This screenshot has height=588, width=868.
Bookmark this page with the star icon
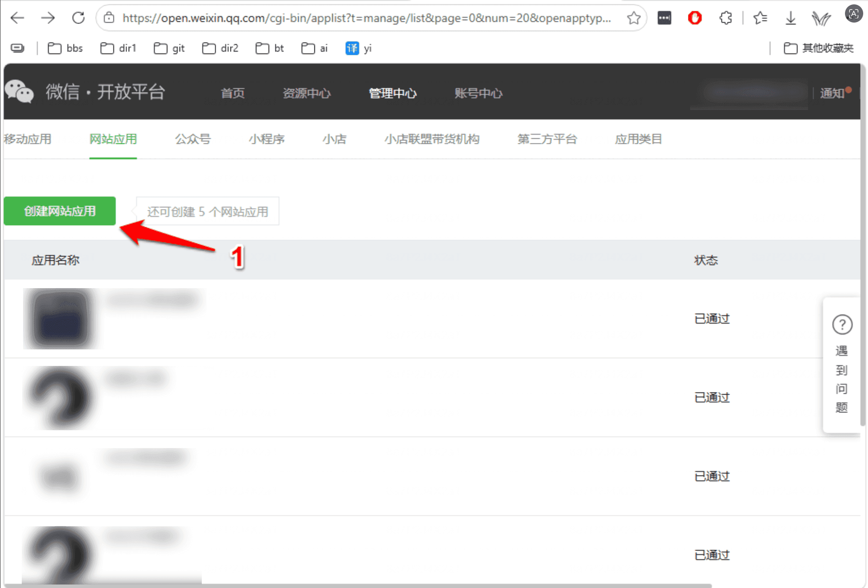pos(634,18)
